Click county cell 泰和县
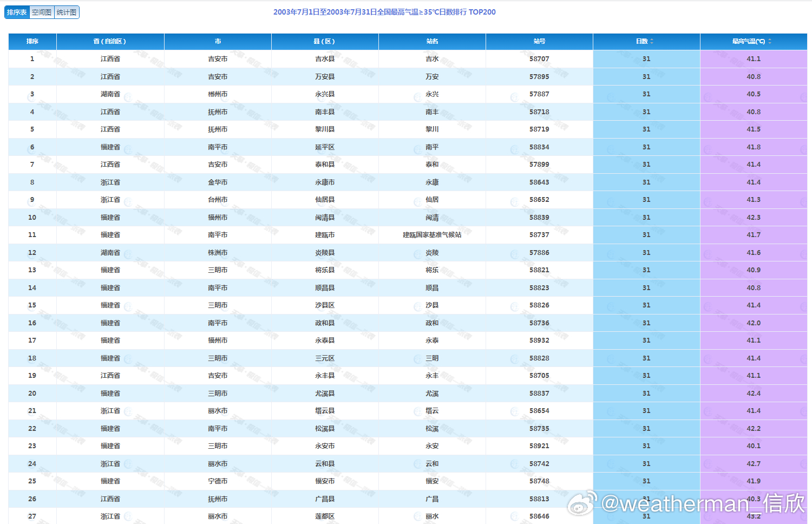This screenshot has width=812, height=524. click(325, 165)
